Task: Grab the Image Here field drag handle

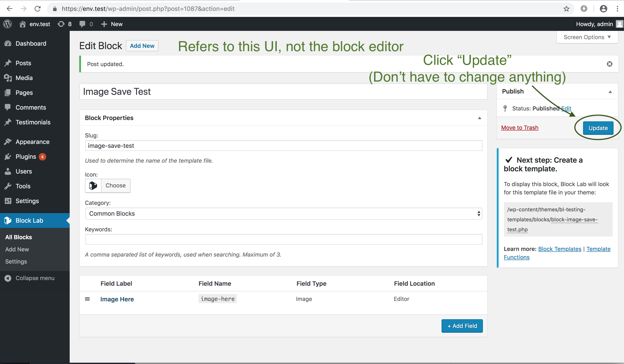Action: (x=87, y=299)
